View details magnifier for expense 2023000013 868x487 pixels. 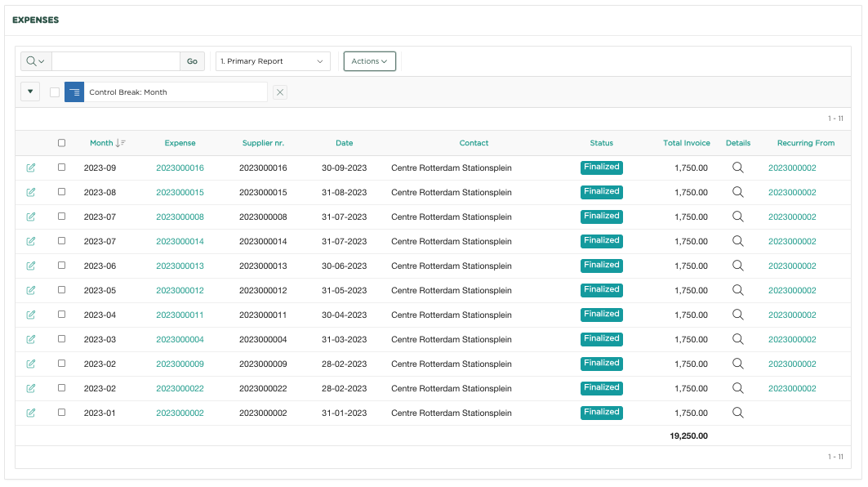pos(738,266)
